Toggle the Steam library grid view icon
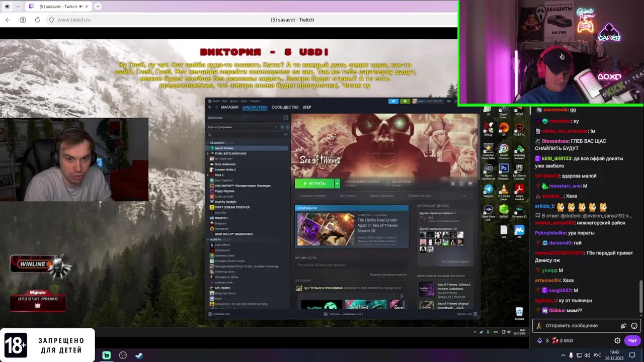 click(x=286, y=118)
